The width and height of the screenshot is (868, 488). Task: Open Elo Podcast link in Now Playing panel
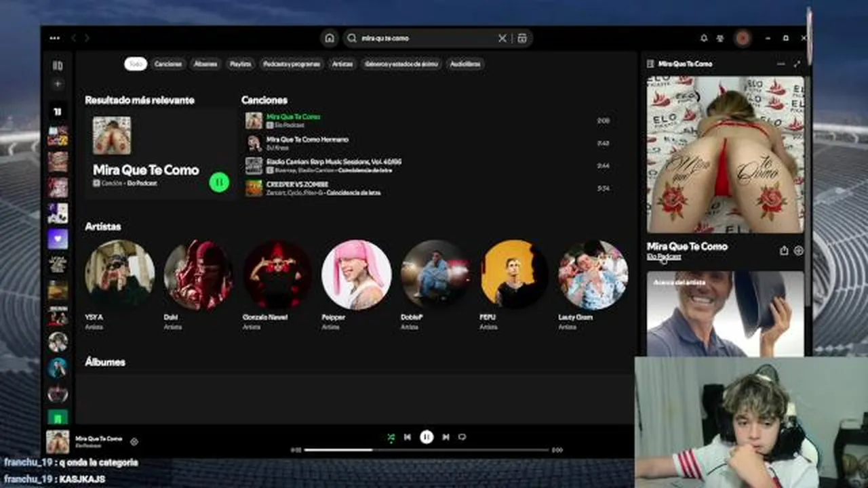[664, 257]
